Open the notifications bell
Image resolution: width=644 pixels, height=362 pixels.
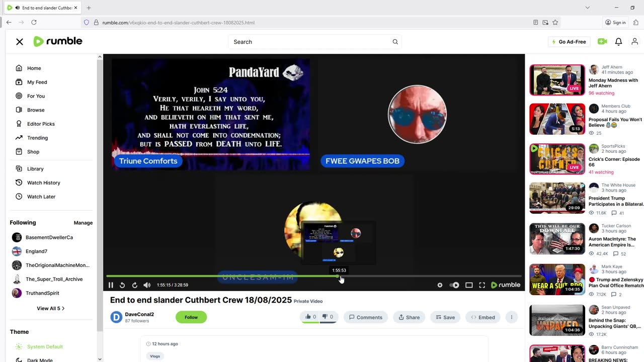(x=618, y=42)
